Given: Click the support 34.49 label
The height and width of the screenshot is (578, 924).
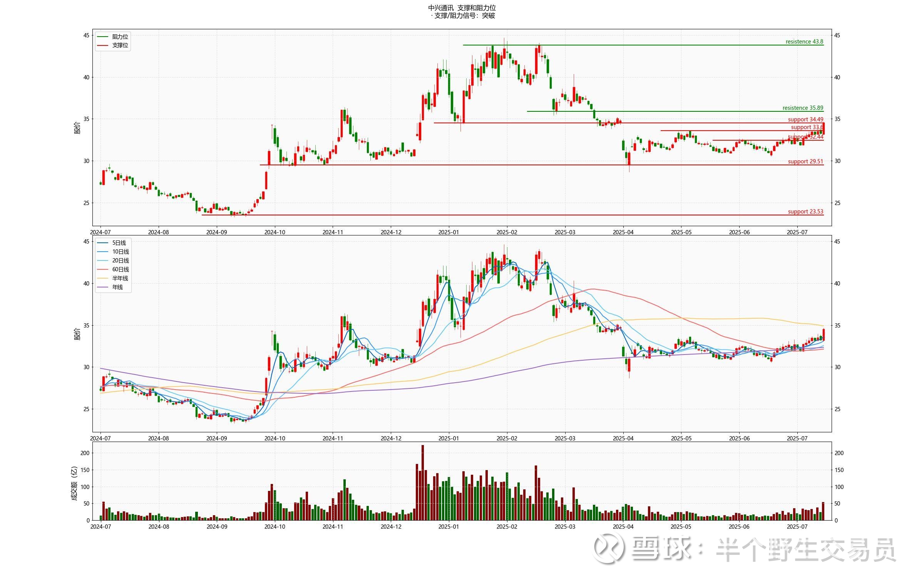Looking at the screenshot, I should pyautogui.click(x=805, y=119).
